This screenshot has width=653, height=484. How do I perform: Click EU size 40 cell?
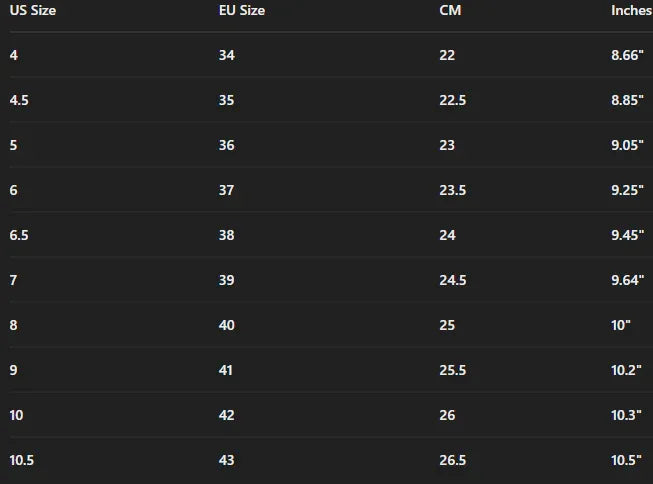click(227, 325)
